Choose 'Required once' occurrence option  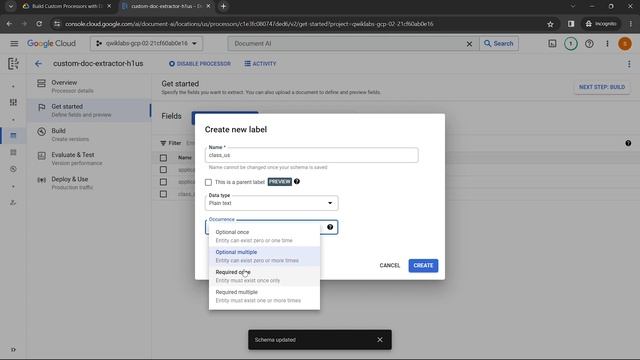click(264, 276)
